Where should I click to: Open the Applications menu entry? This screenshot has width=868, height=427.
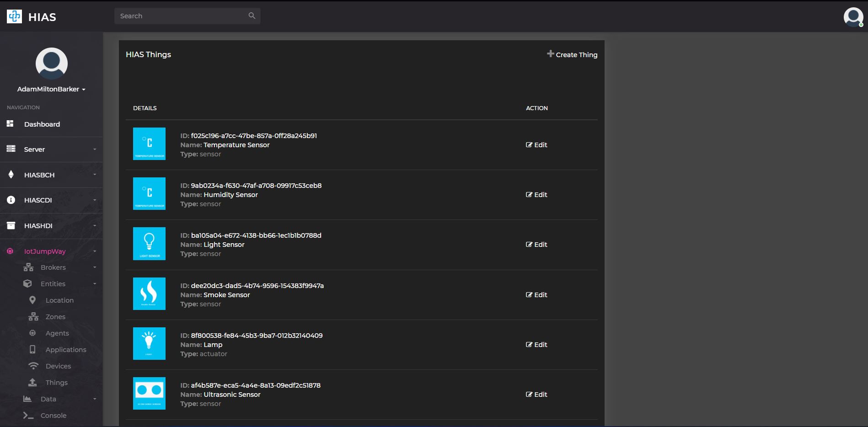(x=66, y=350)
